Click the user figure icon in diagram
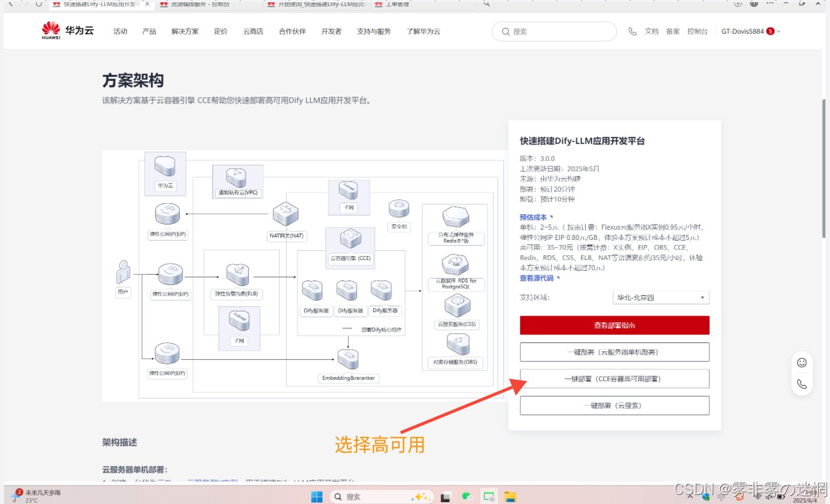This screenshot has height=504, width=830. [123, 271]
